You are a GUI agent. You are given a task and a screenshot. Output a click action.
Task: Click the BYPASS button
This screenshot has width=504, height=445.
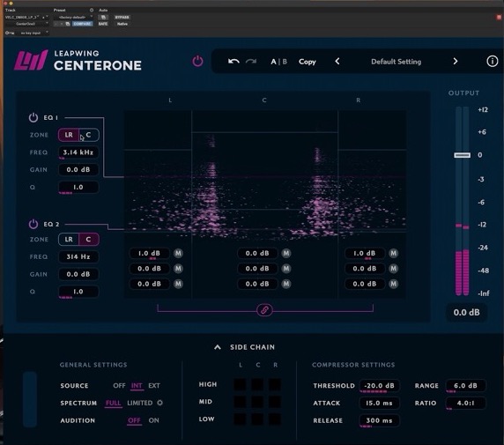pyautogui.click(x=122, y=17)
